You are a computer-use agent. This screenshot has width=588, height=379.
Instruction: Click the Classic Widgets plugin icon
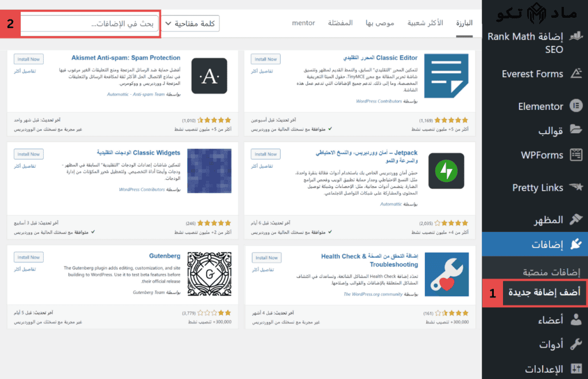coord(209,171)
